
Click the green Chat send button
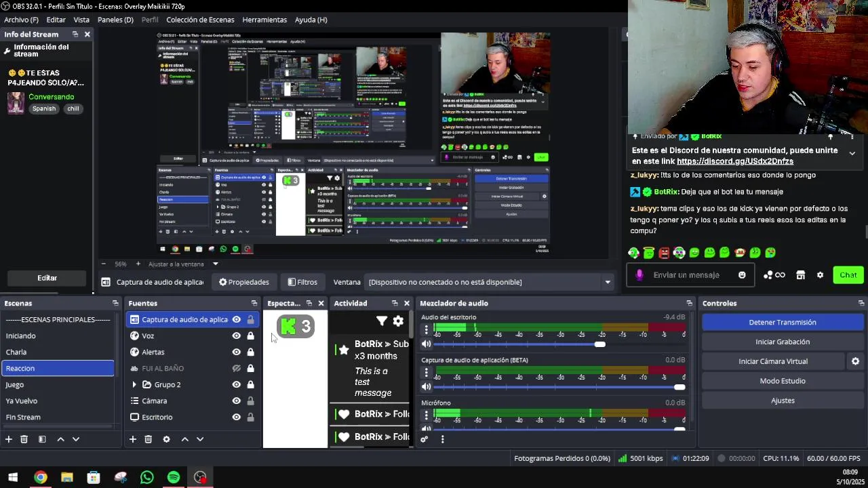point(848,275)
